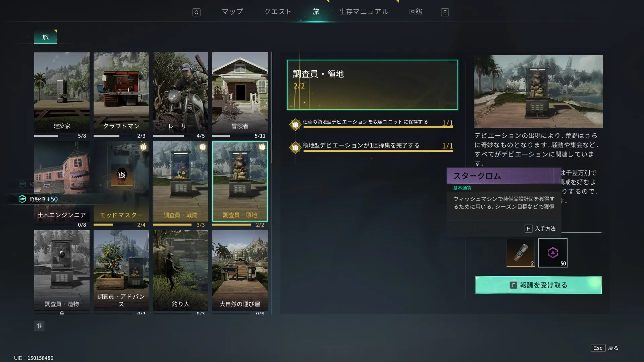
Task: Switch to the 図鑑 tab
Action: click(x=416, y=12)
